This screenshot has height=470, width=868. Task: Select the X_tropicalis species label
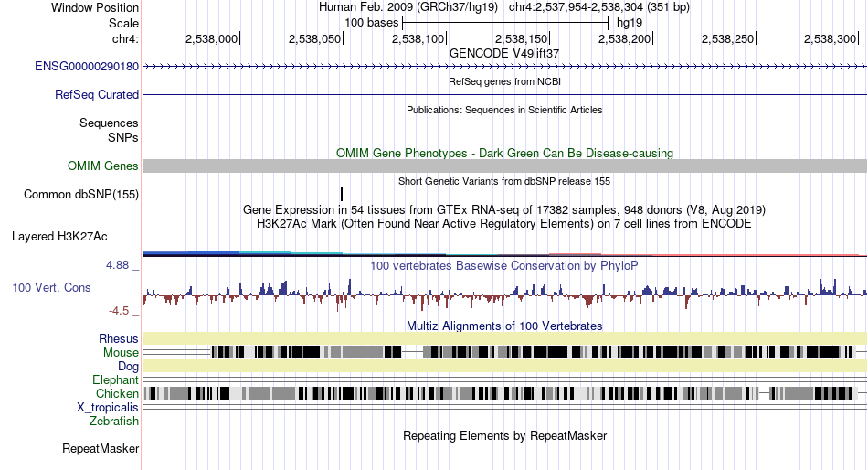click(x=108, y=408)
